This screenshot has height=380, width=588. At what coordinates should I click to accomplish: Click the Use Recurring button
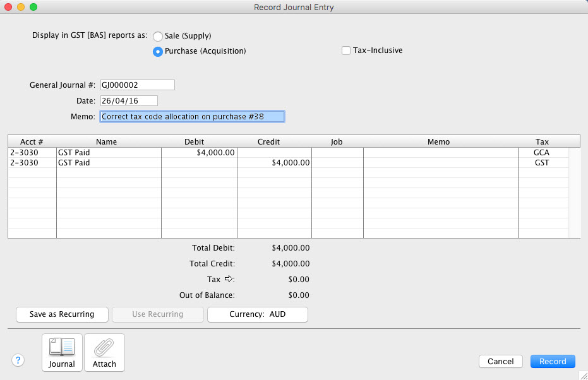click(x=157, y=314)
